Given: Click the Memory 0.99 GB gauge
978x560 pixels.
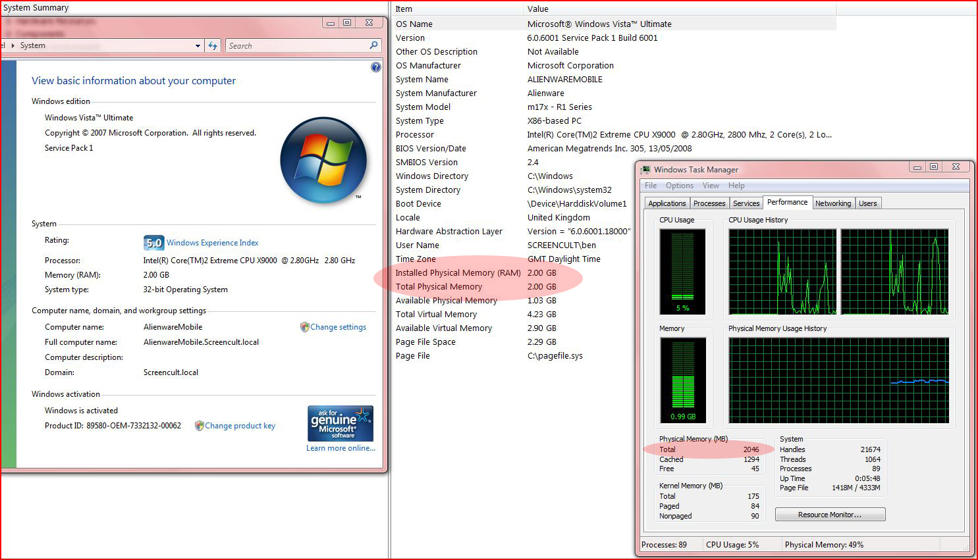Looking at the screenshot, I should [x=683, y=380].
